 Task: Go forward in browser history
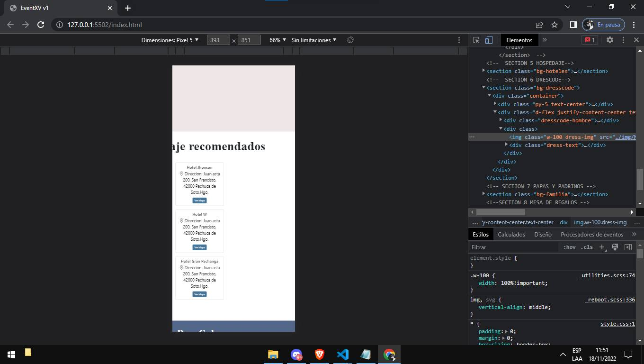(x=26, y=25)
